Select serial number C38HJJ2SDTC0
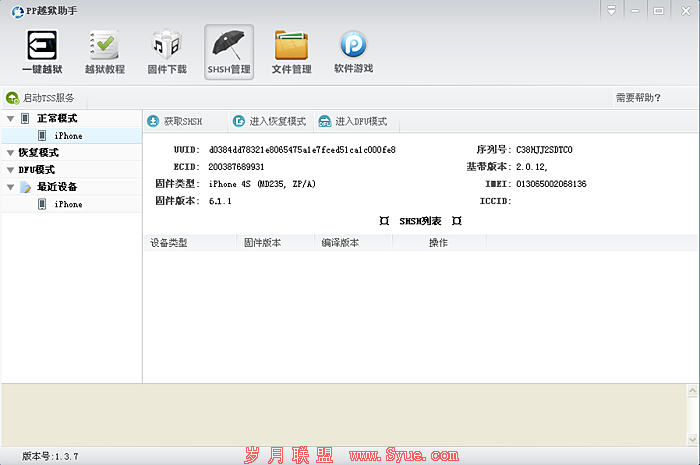Image resolution: width=700 pixels, height=465 pixels. click(x=544, y=150)
